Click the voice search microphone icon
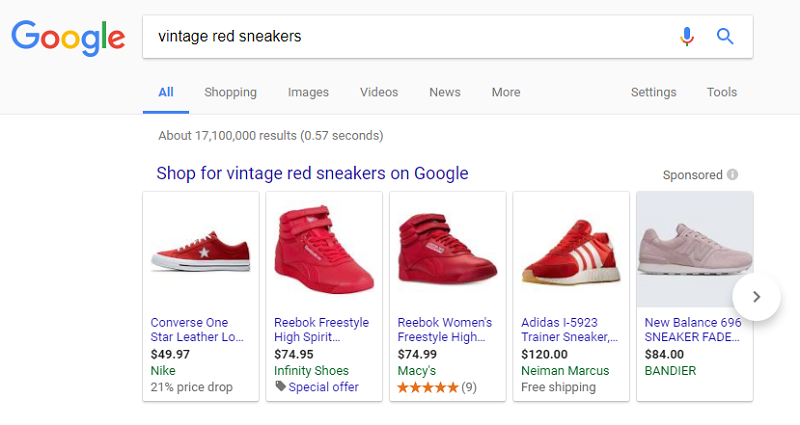 pos(686,37)
